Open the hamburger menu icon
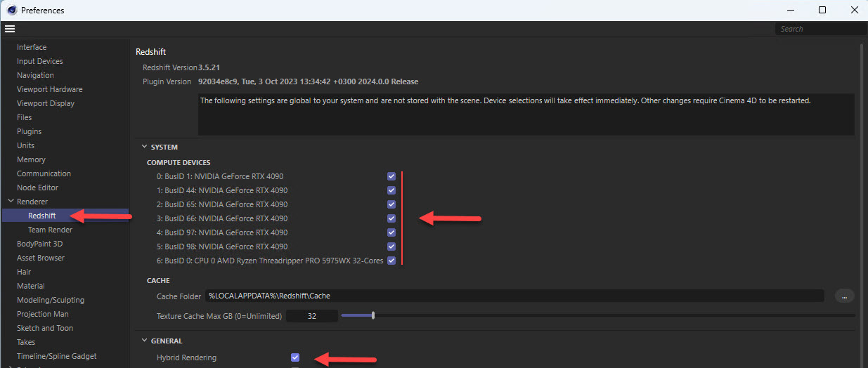The height and width of the screenshot is (368, 868). (10, 29)
